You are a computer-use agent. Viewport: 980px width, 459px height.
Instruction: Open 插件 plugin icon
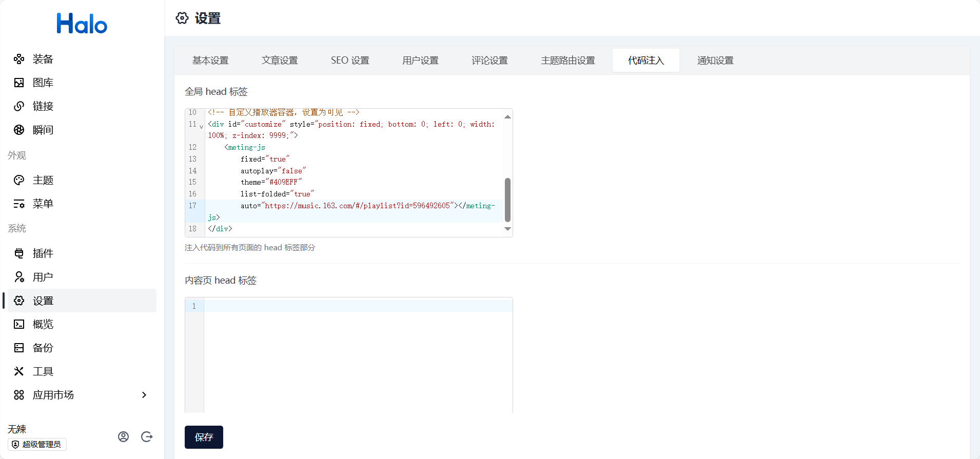pos(19,253)
